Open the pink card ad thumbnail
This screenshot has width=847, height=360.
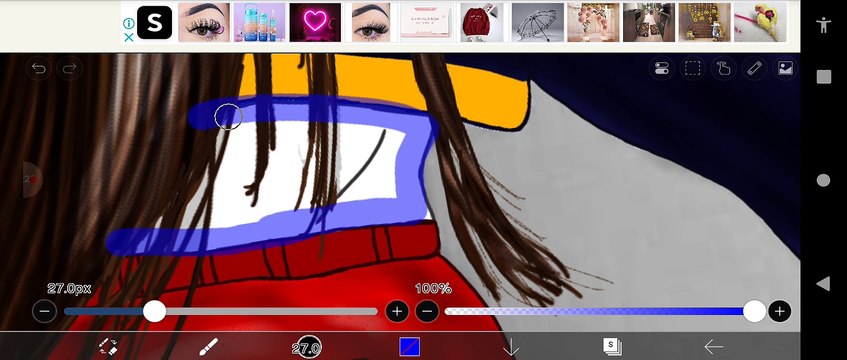point(426,22)
